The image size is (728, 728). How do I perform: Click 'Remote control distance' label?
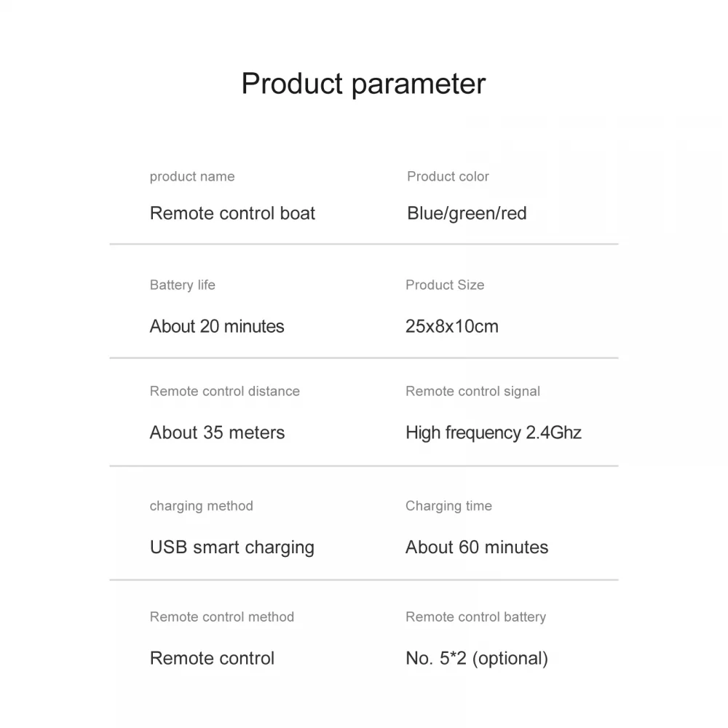(225, 391)
